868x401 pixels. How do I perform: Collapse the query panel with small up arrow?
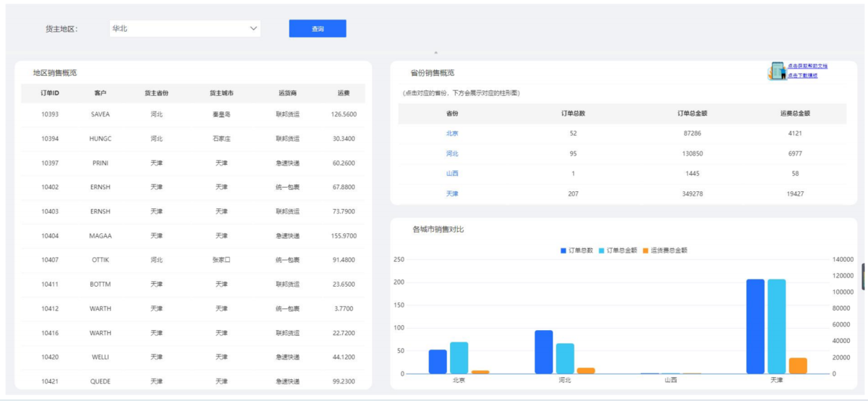click(x=435, y=52)
